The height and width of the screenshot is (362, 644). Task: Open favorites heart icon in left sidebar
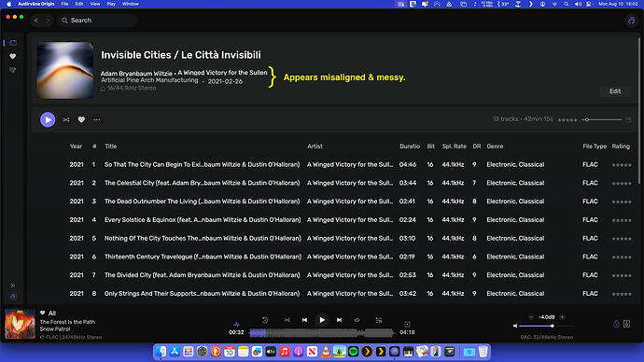click(x=13, y=56)
